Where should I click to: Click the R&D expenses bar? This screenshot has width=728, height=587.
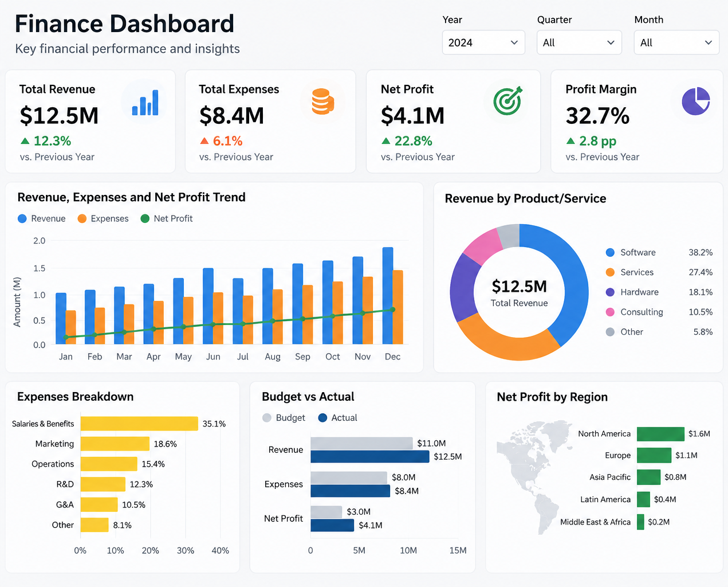[103, 484]
